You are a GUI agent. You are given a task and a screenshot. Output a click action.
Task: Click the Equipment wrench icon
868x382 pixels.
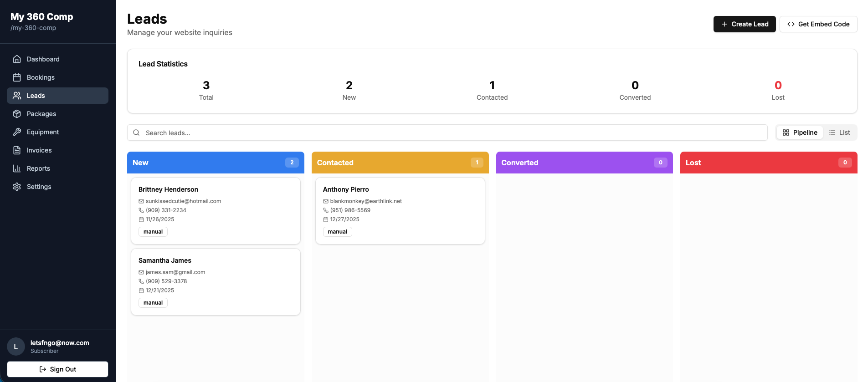tap(17, 132)
